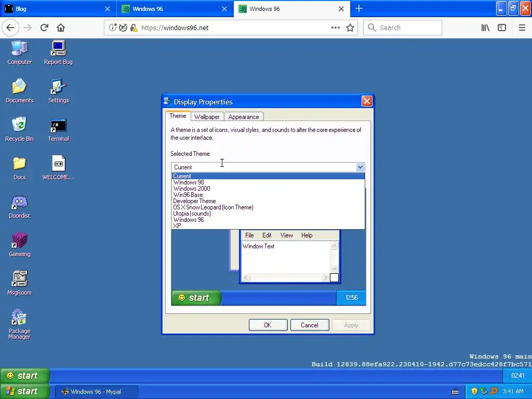The image size is (532, 399).
Task: Click the Windows 96 taskbar clock 02:41
Action: [x=517, y=375]
